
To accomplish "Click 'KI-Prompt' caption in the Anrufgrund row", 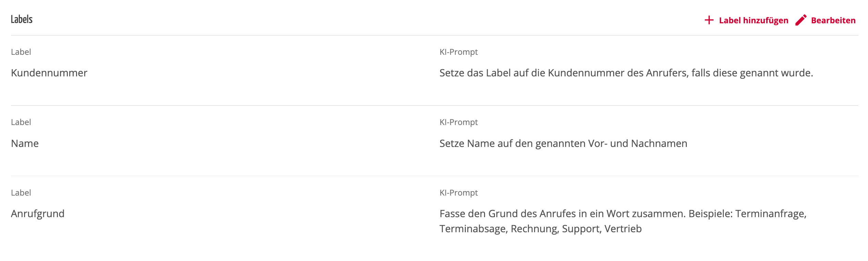I will 458,193.
